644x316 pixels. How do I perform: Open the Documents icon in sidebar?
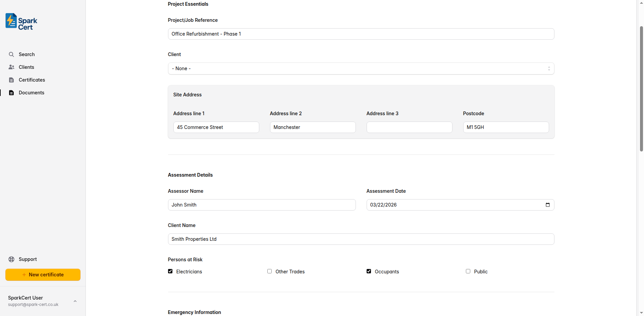tap(11, 92)
